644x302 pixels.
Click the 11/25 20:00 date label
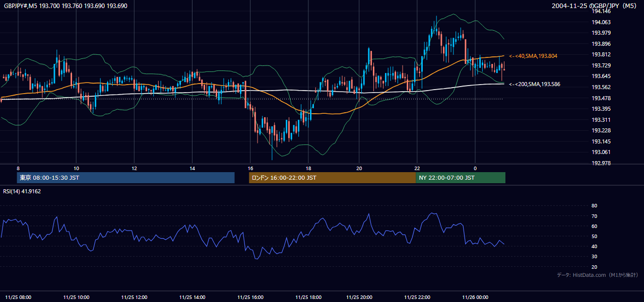point(359,297)
